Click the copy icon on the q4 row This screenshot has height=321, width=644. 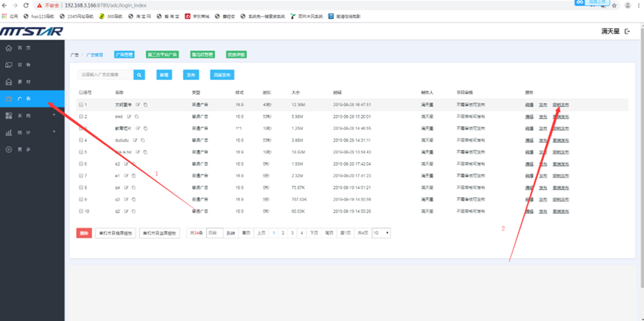pos(132,187)
